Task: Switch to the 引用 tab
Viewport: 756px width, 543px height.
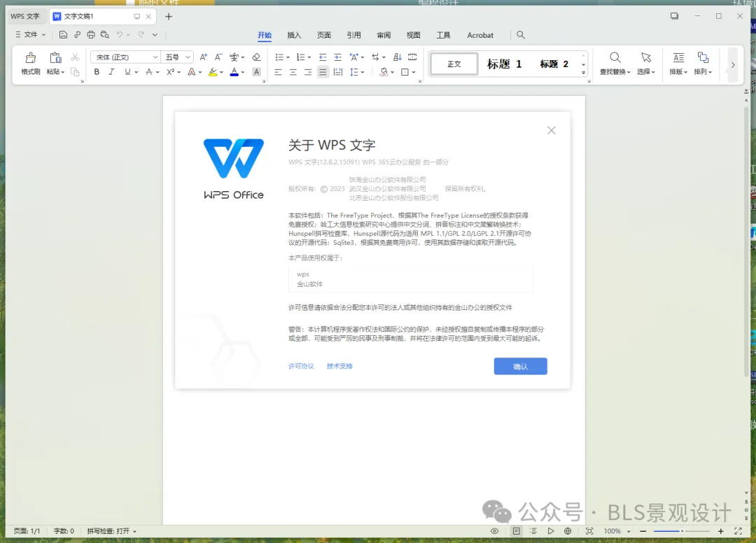Action: [x=354, y=35]
